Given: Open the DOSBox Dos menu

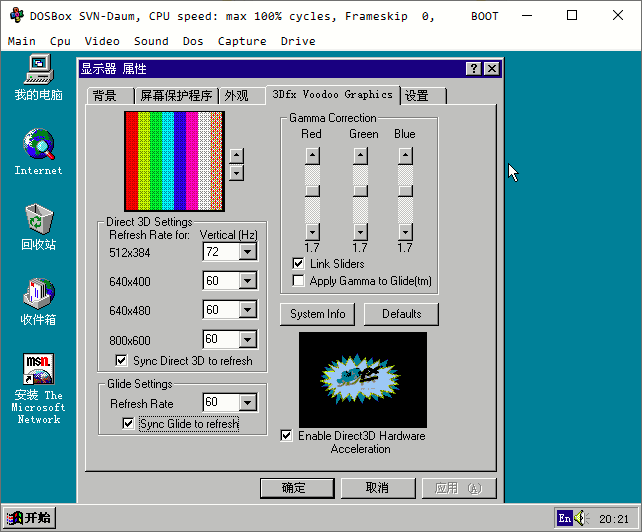Looking at the screenshot, I should 193,41.
